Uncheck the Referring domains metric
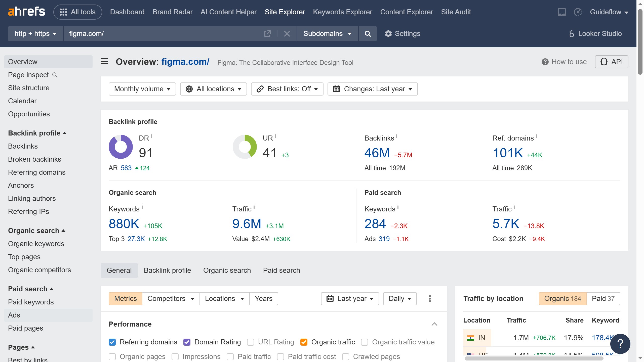Screen dimensions: 644x362 tap(112, 342)
